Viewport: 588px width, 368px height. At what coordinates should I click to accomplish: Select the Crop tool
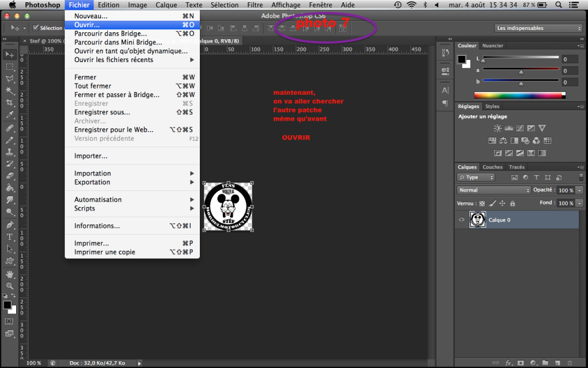tap(10, 102)
